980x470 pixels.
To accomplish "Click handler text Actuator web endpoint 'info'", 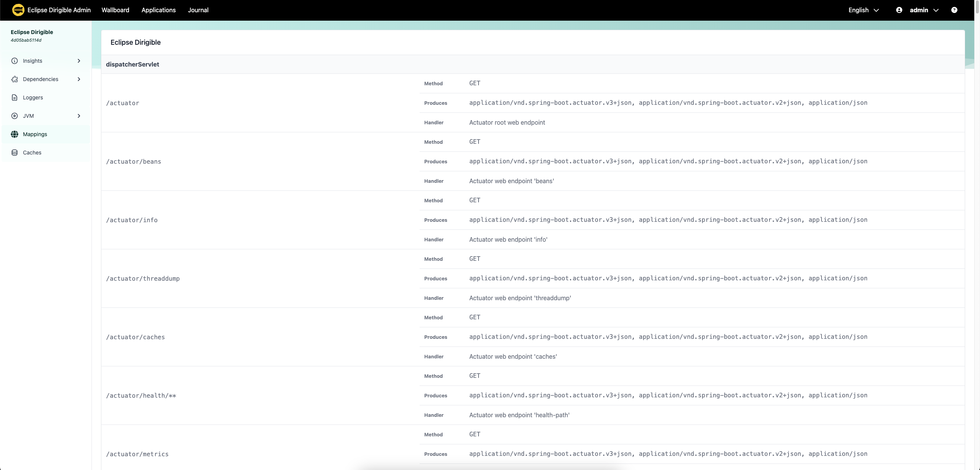I will (508, 239).
